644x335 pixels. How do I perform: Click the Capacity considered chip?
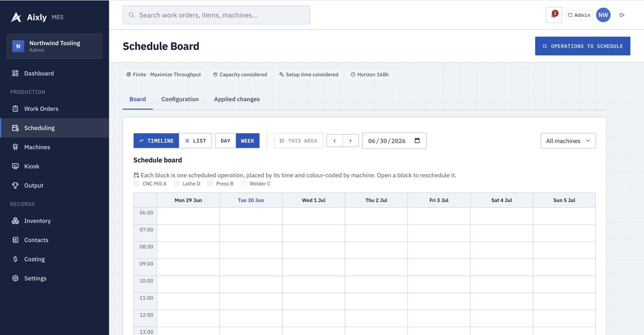coord(240,74)
